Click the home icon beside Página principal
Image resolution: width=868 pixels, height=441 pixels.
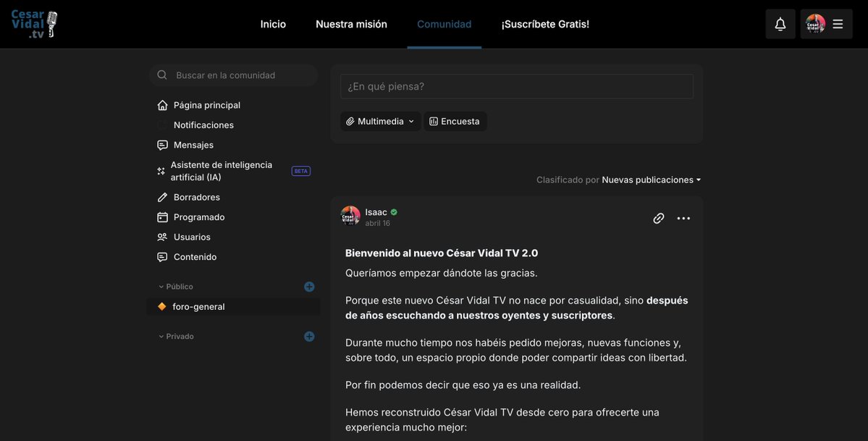[162, 105]
